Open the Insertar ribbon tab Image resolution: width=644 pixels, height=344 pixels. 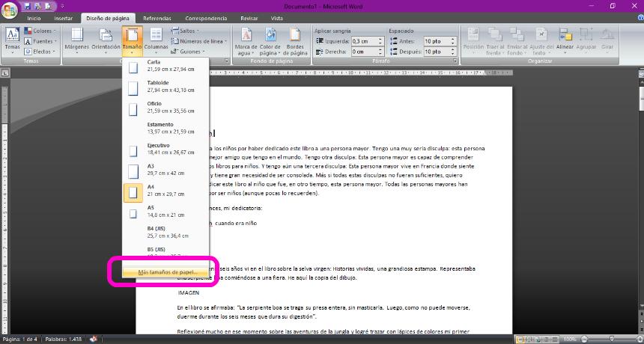[64, 17]
